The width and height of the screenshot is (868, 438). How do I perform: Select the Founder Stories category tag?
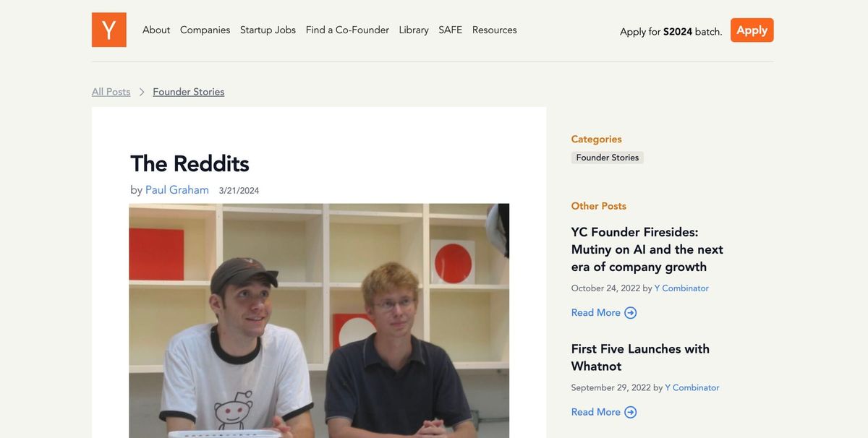click(x=607, y=157)
